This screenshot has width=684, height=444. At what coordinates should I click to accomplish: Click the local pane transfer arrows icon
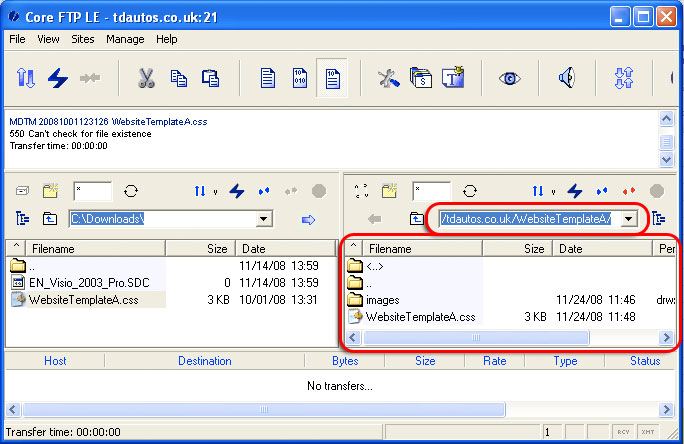(x=200, y=191)
